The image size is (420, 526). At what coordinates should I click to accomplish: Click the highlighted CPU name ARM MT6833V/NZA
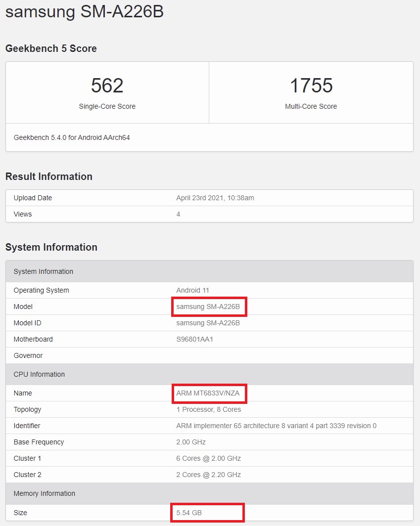pos(208,393)
